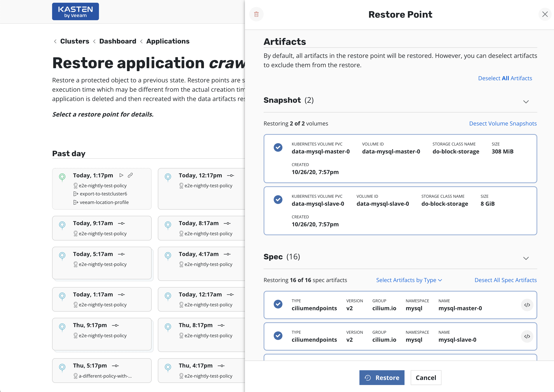Navigate to Clusters breadcrumb
The image size is (554, 392).
pyautogui.click(x=75, y=41)
